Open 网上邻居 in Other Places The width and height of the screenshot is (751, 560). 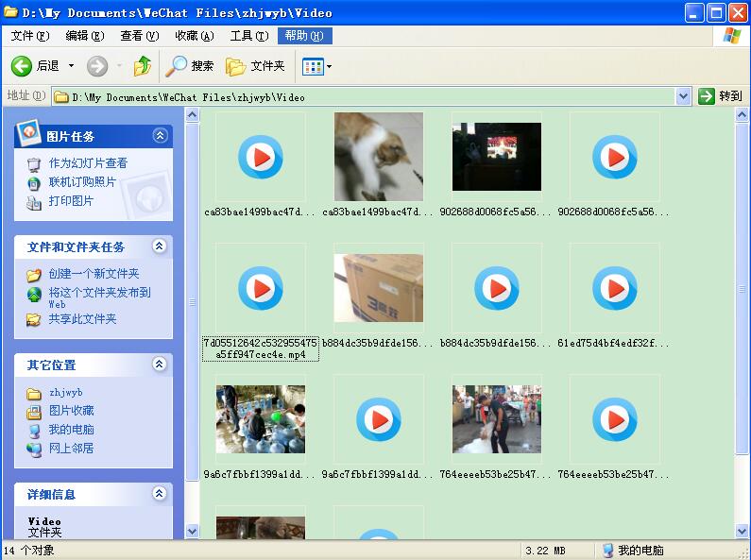71,449
